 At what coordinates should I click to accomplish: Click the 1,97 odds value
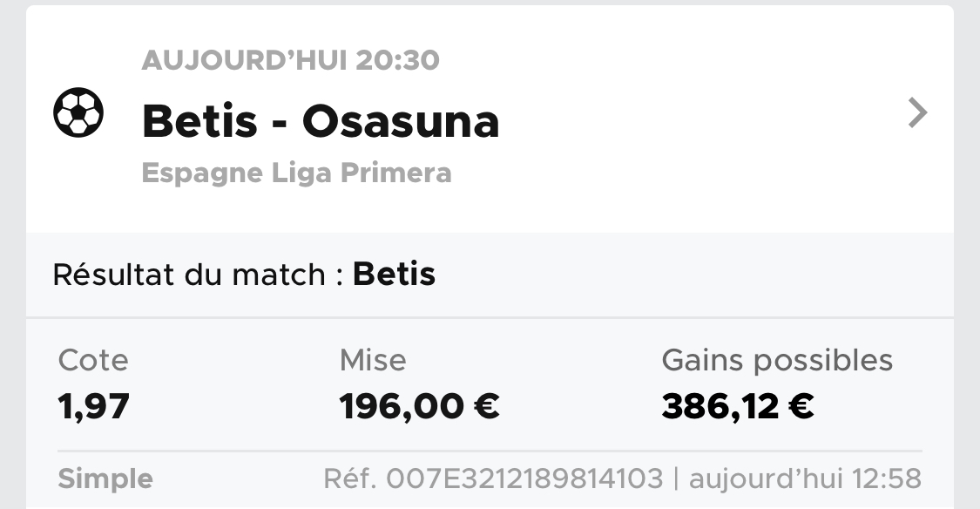click(93, 405)
